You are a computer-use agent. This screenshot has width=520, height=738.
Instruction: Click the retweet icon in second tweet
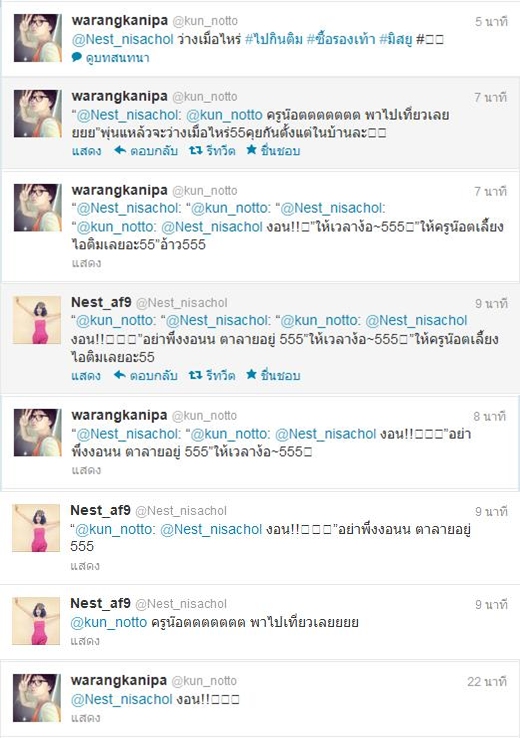(195, 151)
